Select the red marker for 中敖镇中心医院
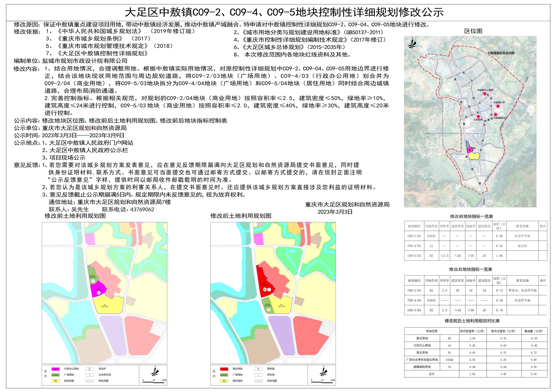Screen dimensions: 555x392 click(484, 94)
